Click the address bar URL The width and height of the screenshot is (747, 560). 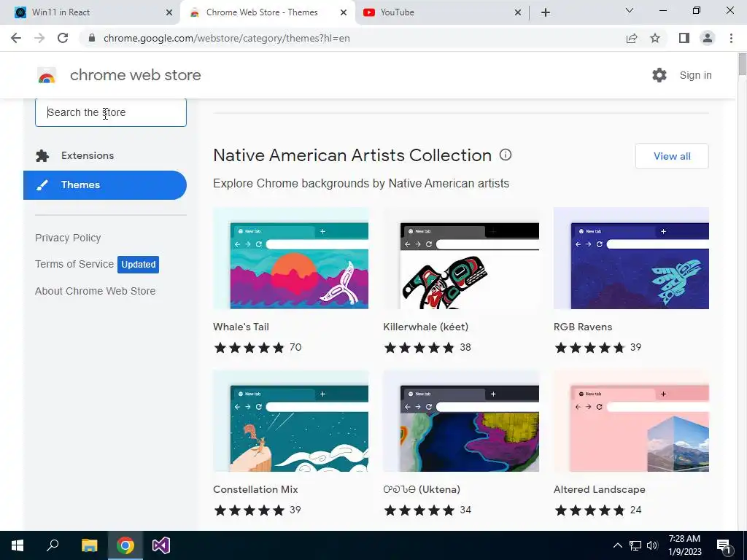pos(226,38)
